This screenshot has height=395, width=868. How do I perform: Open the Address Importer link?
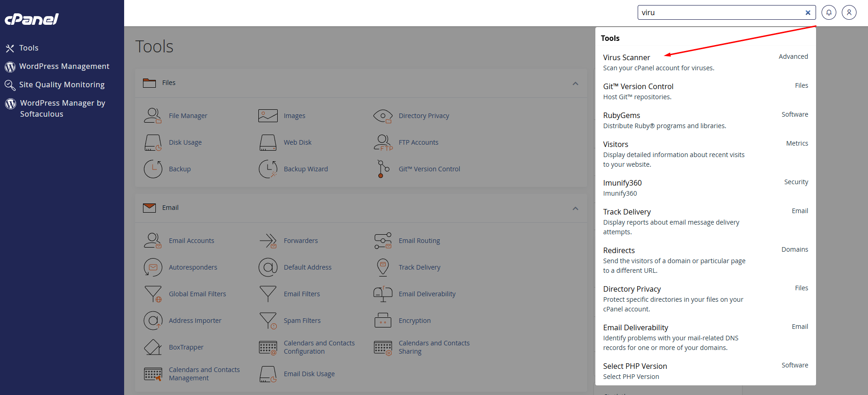tap(195, 321)
